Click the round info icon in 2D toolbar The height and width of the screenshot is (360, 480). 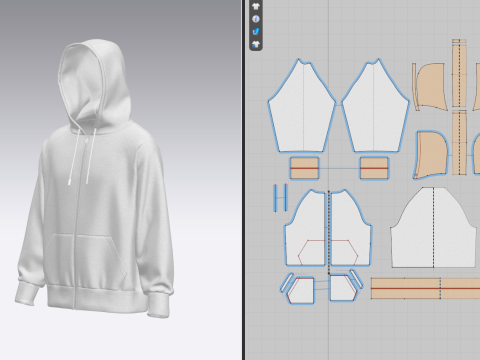coord(256,19)
